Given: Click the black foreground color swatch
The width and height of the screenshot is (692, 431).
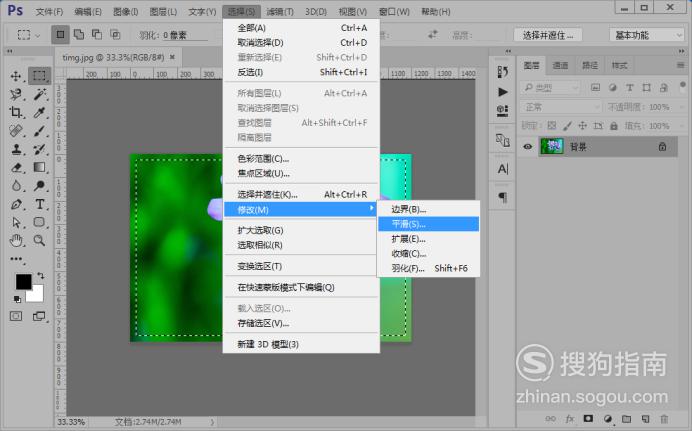Looking at the screenshot, I should coord(23,282).
